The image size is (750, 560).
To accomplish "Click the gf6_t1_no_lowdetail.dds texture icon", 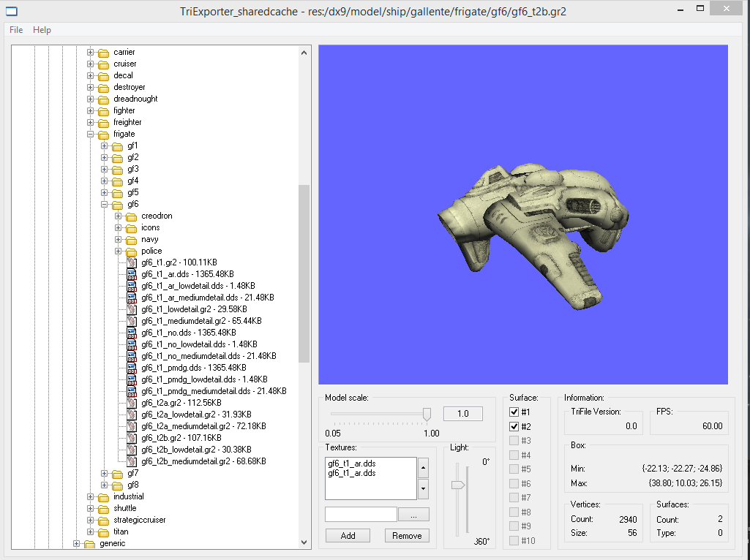I will 132,344.
